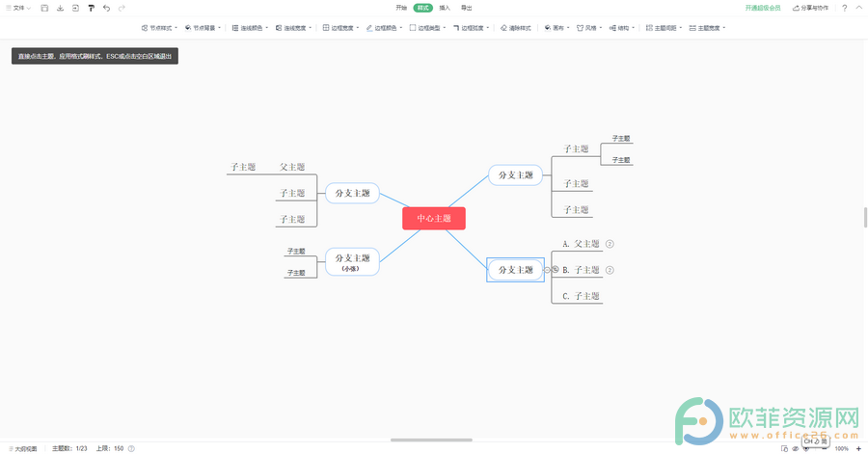This screenshot has height=454, width=868.
Task: Click the zoom in plus button
Action: point(858,448)
